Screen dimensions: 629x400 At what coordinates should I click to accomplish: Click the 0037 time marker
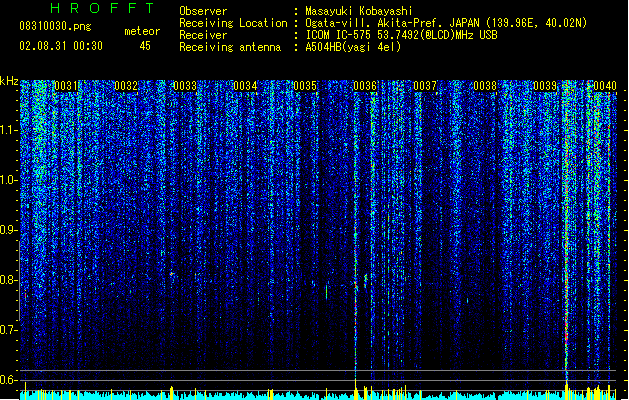(425, 86)
